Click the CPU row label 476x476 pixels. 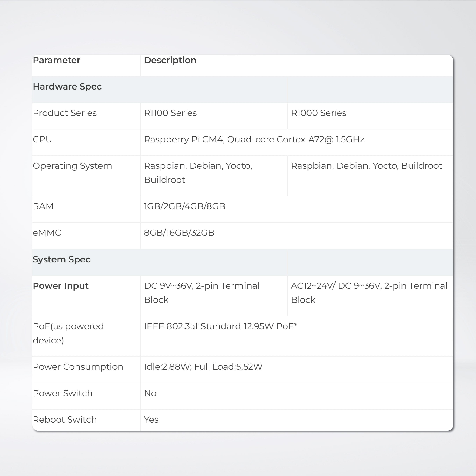coord(42,139)
